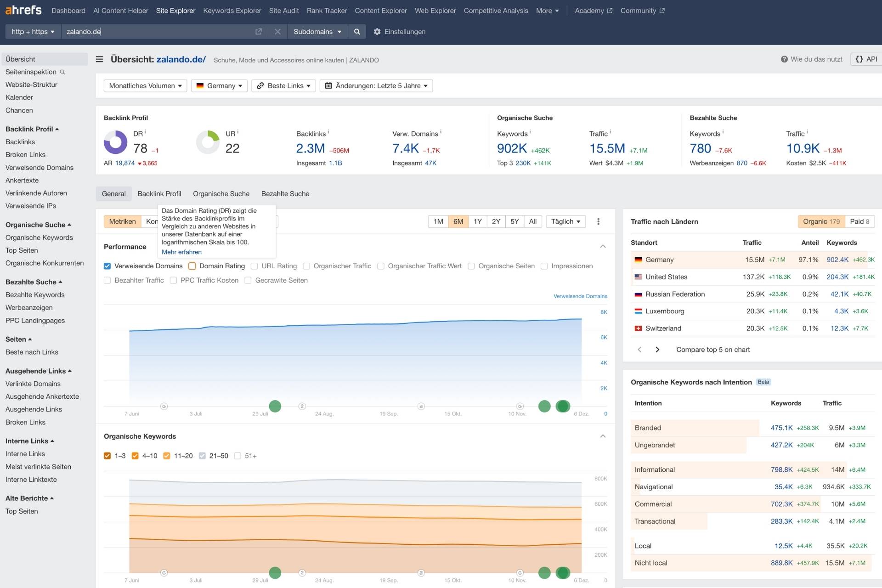
Task: Click the UR donut chart
Action: pyautogui.click(x=208, y=142)
